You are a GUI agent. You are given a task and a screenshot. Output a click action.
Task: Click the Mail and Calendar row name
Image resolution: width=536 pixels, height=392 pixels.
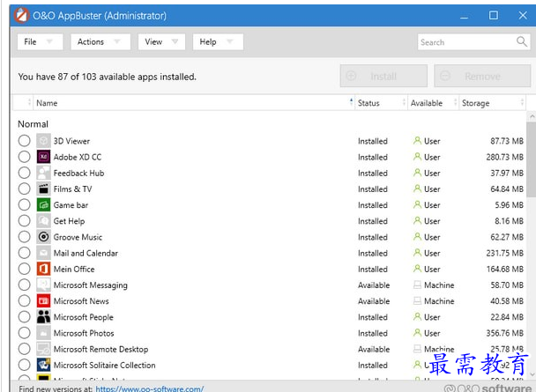coord(86,253)
